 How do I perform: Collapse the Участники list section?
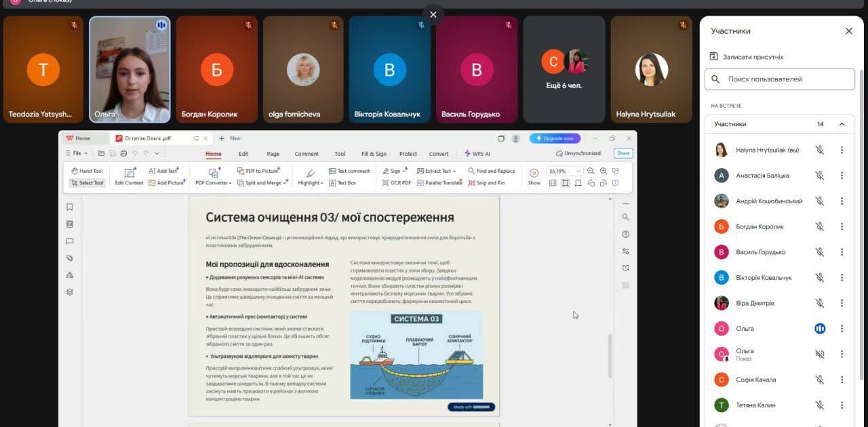tap(842, 124)
